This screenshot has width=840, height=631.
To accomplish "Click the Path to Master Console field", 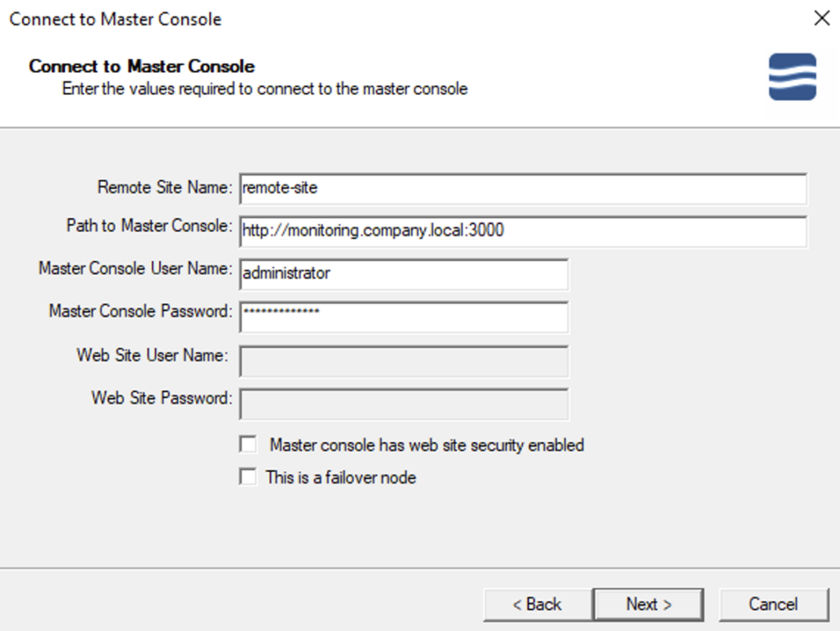I will click(523, 231).
